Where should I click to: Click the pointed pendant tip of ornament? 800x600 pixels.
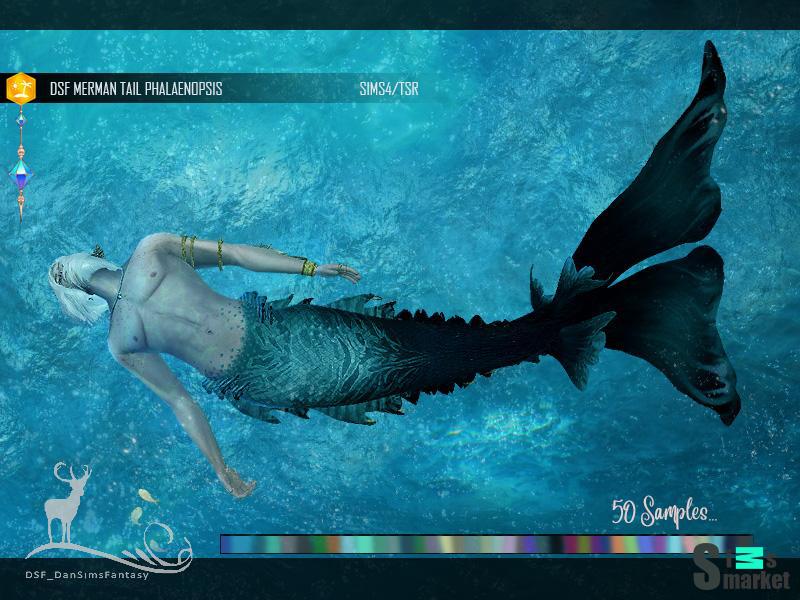pyautogui.click(x=20, y=213)
